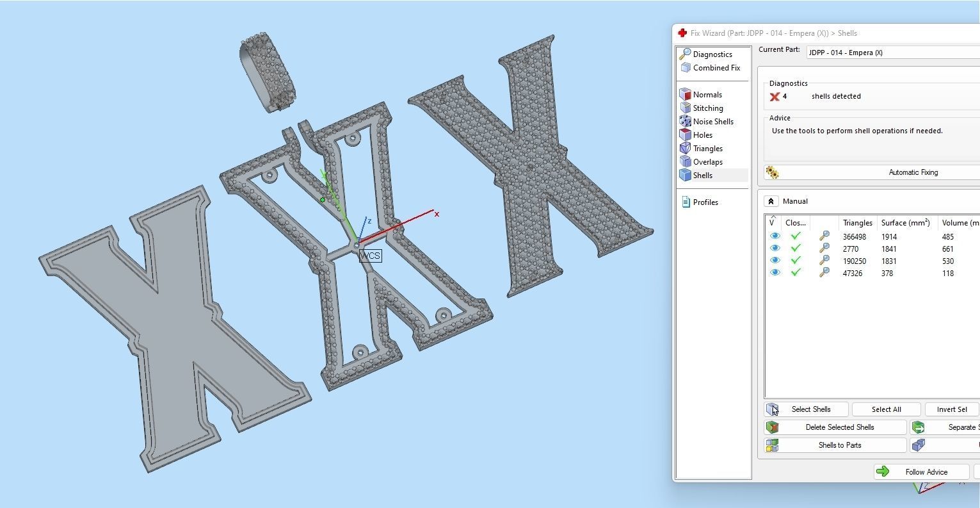Image resolution: width=980 pixels, height=508 pixels.
Task: Click the surface value 1914
Action: pyautogui.click(x=889, y=237)
